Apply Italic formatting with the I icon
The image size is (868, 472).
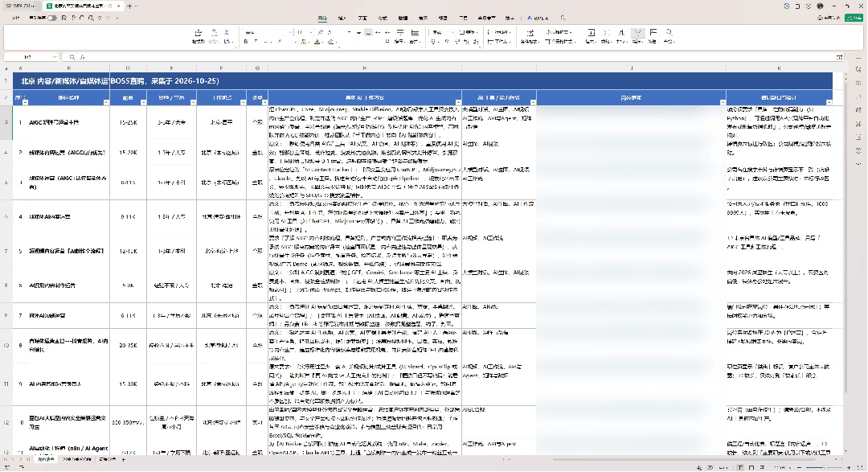click(256, 42)
